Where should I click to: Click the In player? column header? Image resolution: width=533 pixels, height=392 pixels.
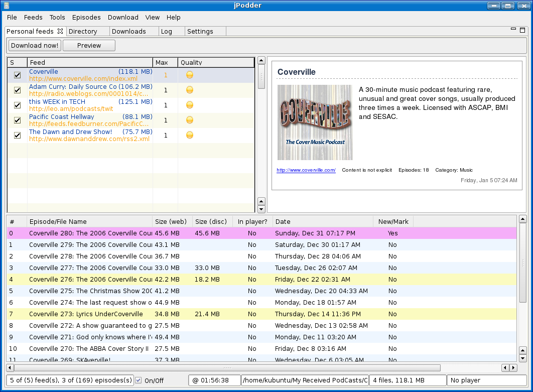(x=252, y=222)
